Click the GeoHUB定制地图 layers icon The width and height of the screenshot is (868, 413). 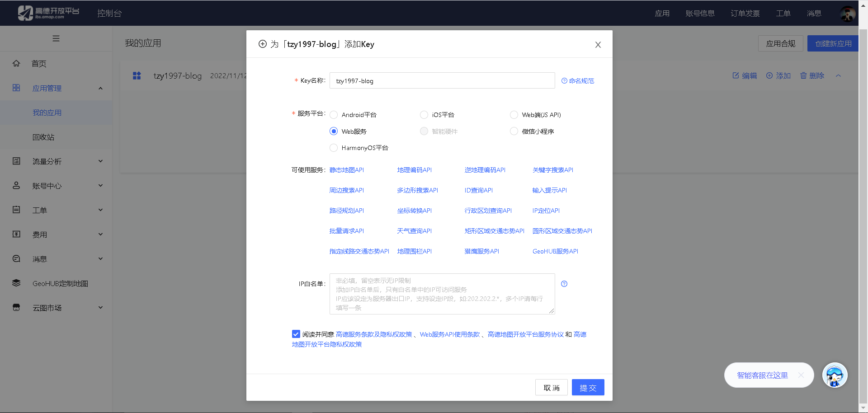coord(16,283)
